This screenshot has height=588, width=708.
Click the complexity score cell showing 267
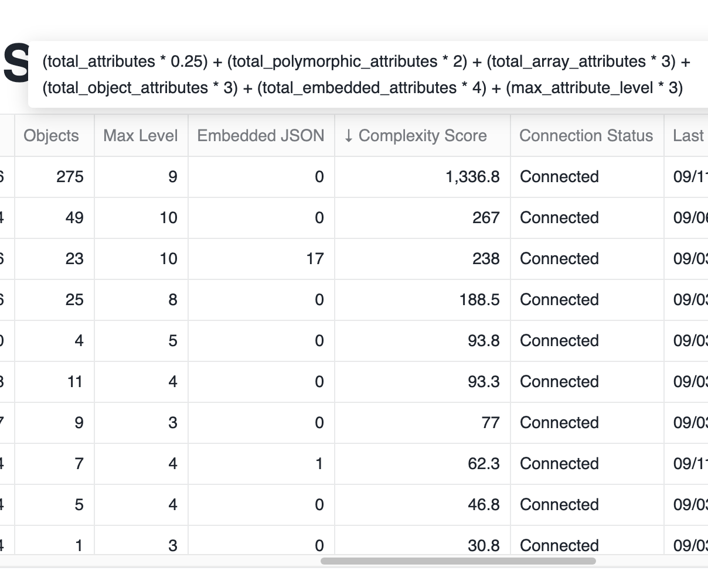(x=486, y=218)
